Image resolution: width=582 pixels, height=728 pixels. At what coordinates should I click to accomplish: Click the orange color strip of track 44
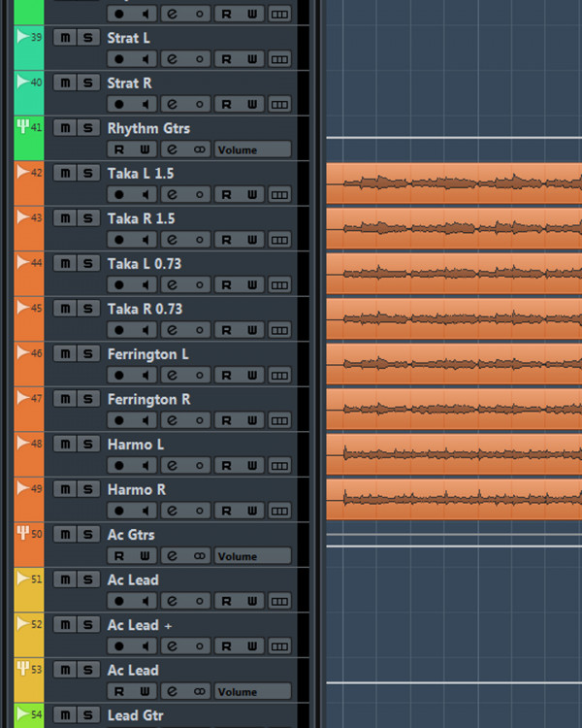[x=29, y=274]
